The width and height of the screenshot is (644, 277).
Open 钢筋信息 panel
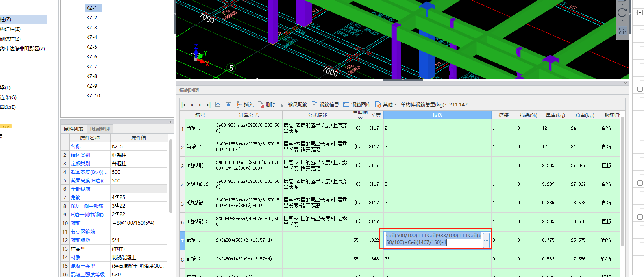325,104
